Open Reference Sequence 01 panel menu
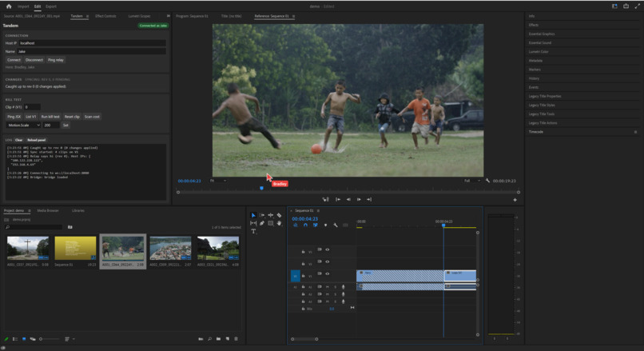 click(293, 16)
